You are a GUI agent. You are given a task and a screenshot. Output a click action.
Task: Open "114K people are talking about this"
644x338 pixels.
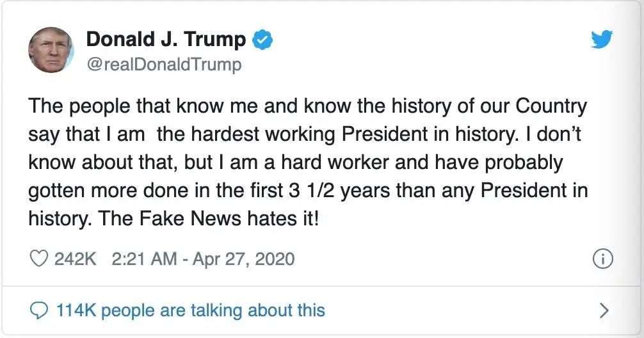click(191, 311)
